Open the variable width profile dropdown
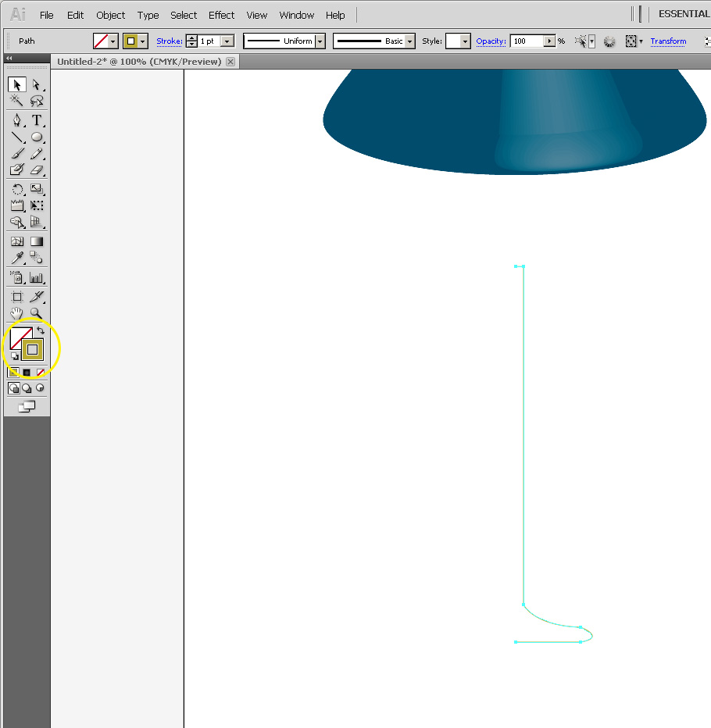 pos(319,41)
